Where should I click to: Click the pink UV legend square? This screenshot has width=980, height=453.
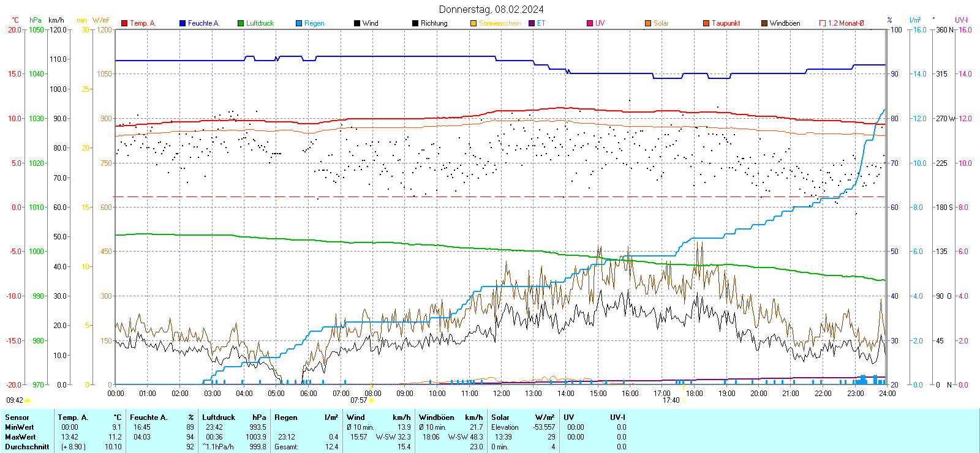click(590, 23)
